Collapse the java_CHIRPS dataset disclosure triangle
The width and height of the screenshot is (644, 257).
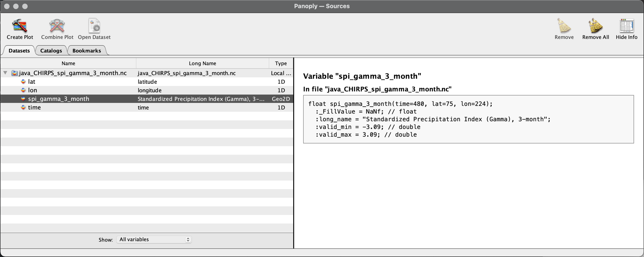(5, 73)
